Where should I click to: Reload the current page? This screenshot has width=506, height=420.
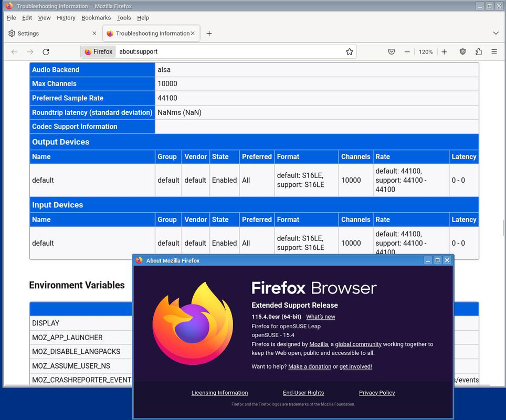(46, 52)
